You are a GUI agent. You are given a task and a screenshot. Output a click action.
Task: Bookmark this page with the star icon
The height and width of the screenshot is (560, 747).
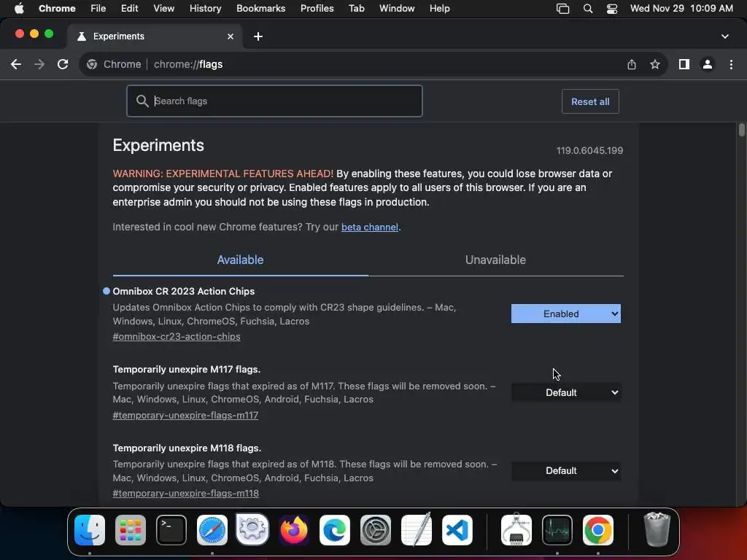pos(655,64)
